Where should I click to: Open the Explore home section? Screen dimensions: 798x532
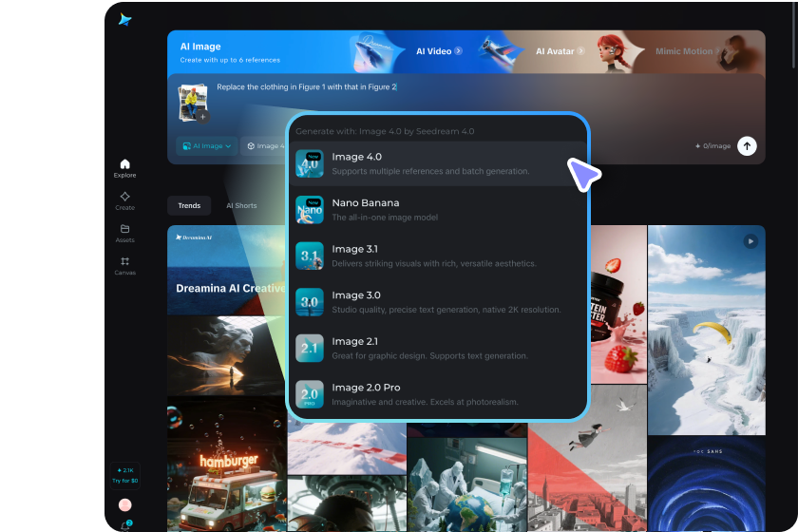124,168
